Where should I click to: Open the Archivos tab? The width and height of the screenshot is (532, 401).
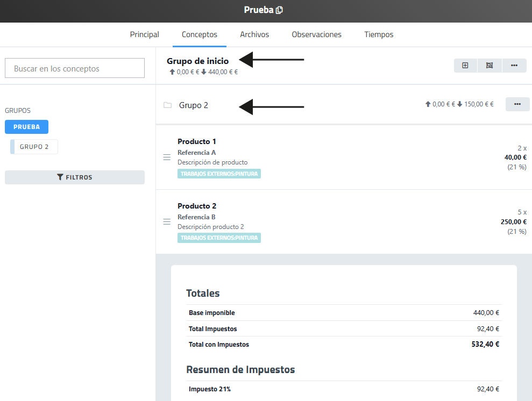pyautogui.click(x=254, y=34)
